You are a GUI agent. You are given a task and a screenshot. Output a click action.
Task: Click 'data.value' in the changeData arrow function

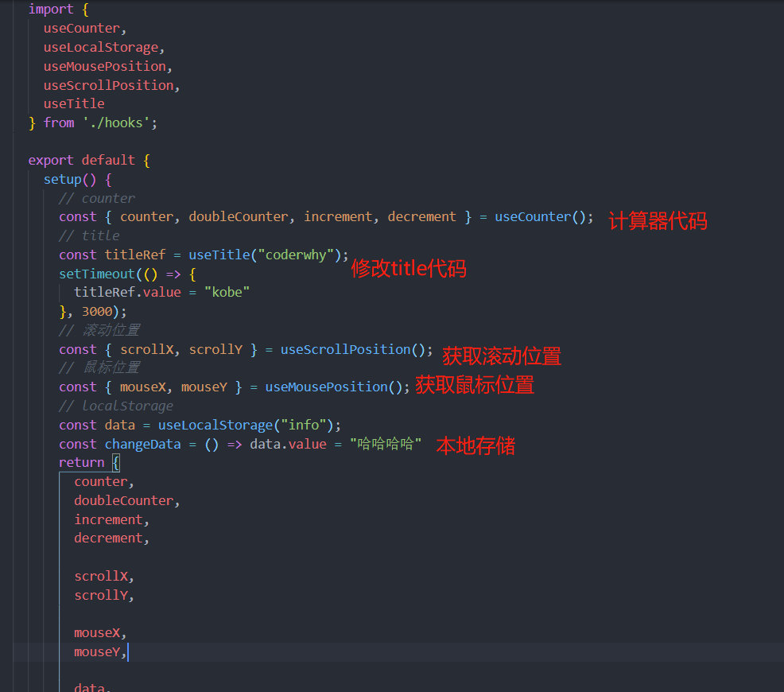tap(288, 444)
